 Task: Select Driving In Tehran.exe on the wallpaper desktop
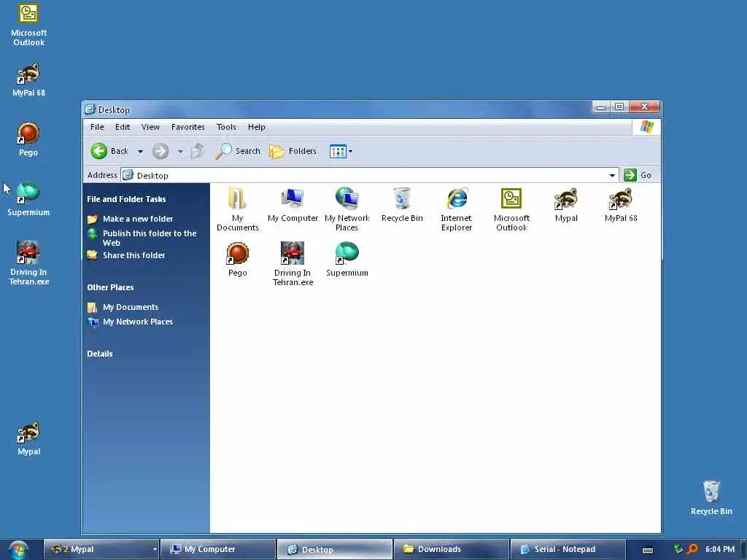pos(28,264)
